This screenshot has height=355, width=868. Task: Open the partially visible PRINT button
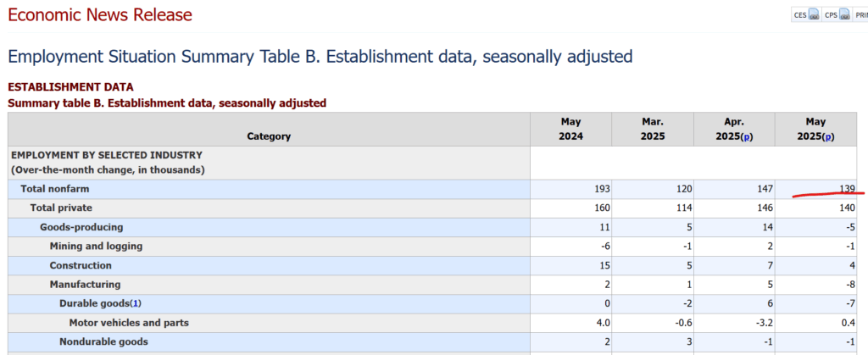tap(861, 15)
